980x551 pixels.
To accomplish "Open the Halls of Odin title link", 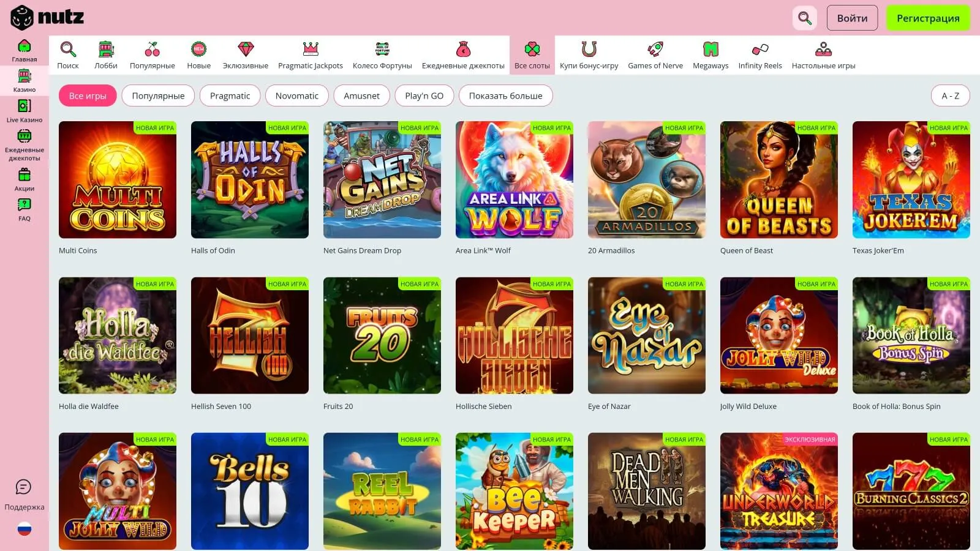I will click(x=213, y=250).
